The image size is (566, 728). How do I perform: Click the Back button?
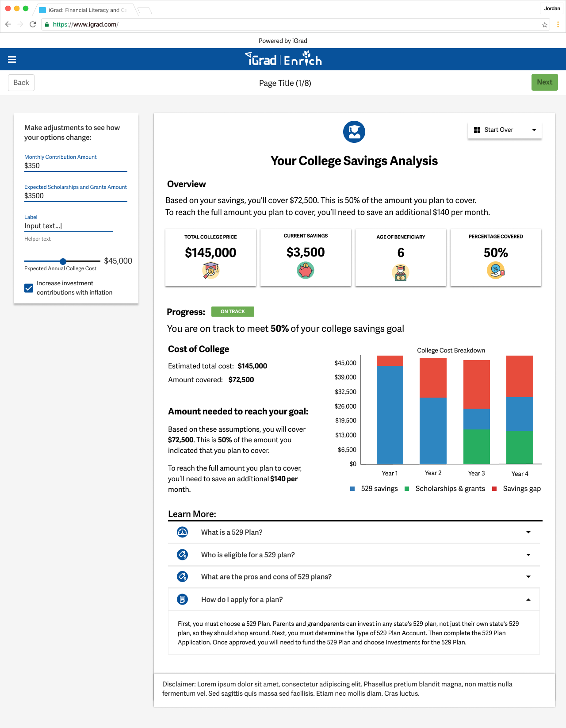[x=21, y=83]
